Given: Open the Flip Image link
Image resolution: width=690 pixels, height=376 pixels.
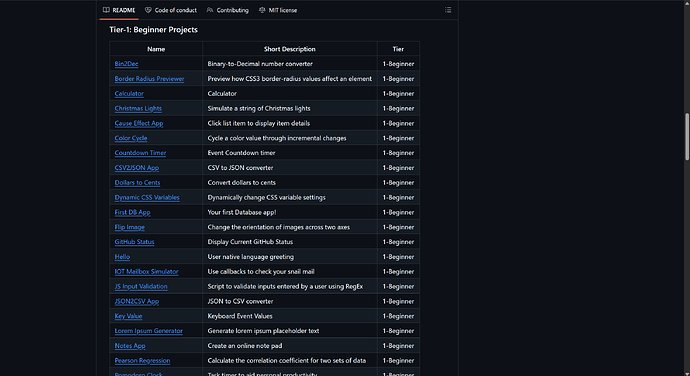Looking at the screenshot, I should [x=129, y=227].
